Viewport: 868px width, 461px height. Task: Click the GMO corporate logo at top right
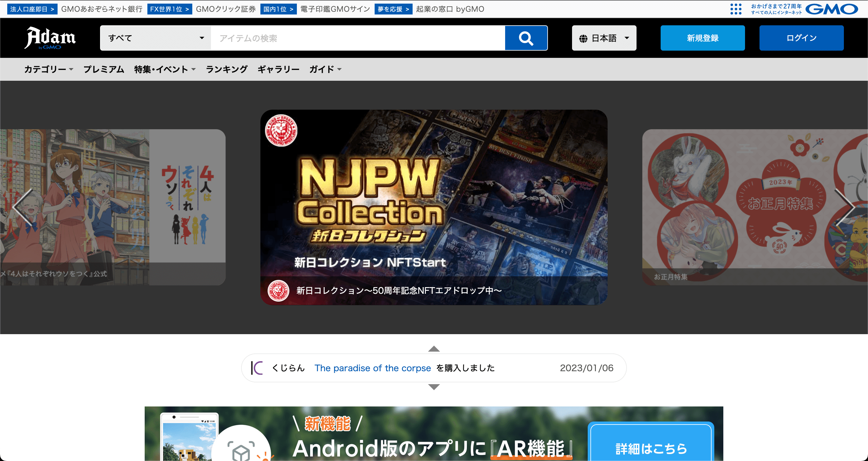point(832,9)
